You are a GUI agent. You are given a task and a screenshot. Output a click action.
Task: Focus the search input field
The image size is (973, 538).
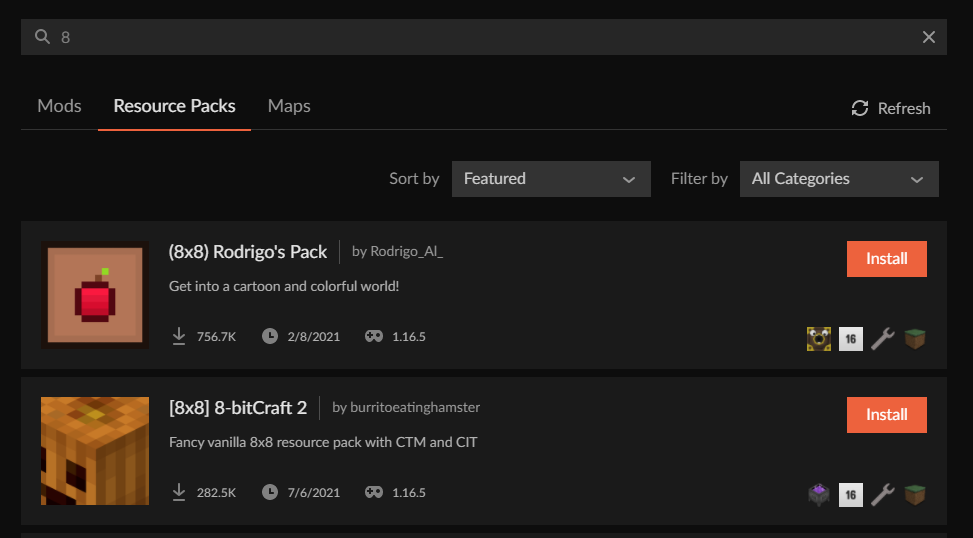pos(484,37)
